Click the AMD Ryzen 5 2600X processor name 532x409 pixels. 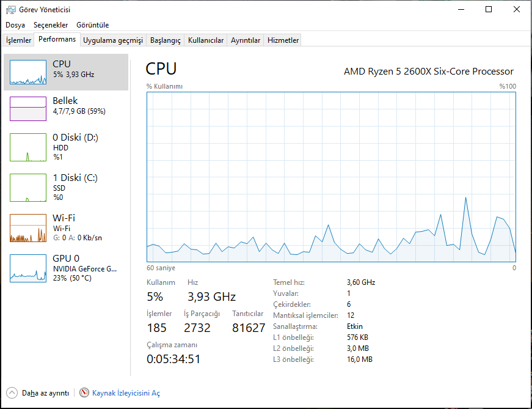429,72
